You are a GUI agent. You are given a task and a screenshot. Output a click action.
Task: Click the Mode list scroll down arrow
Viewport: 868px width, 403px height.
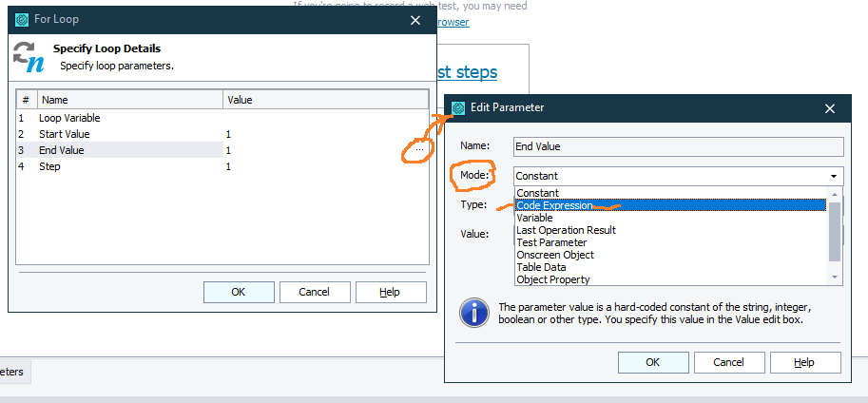[835, 278]
